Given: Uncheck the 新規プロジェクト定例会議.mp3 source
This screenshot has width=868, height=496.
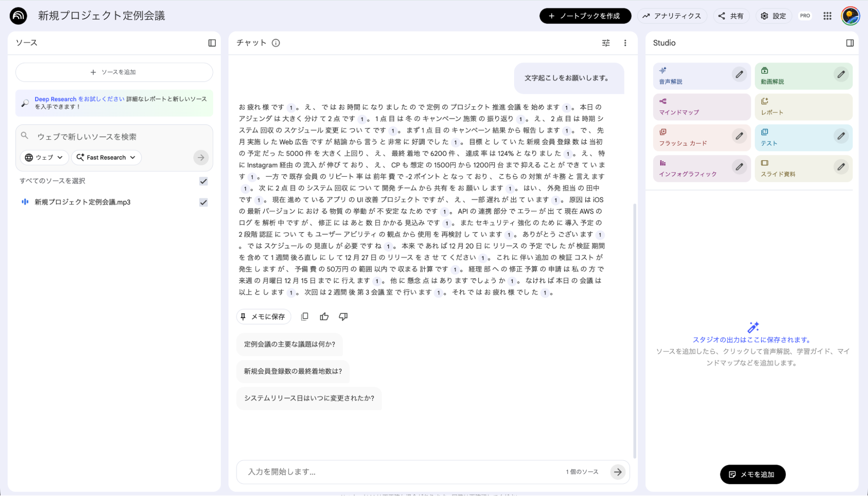Looking at the screenshot, I should [x=203, y=202].
